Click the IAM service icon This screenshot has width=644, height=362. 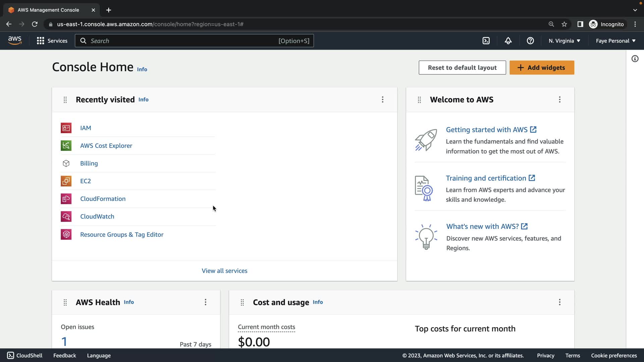pyautogui.click(x=66, y=128)
